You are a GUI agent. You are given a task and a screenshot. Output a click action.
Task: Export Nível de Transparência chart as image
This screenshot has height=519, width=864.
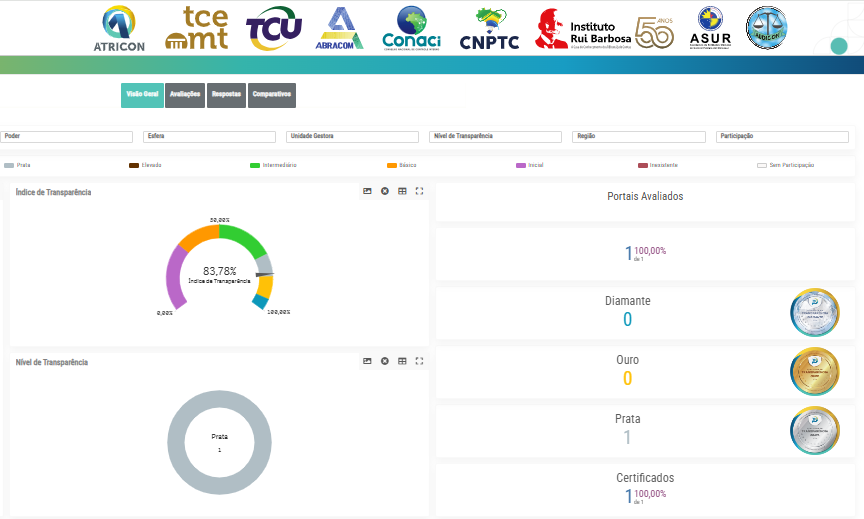367,361
